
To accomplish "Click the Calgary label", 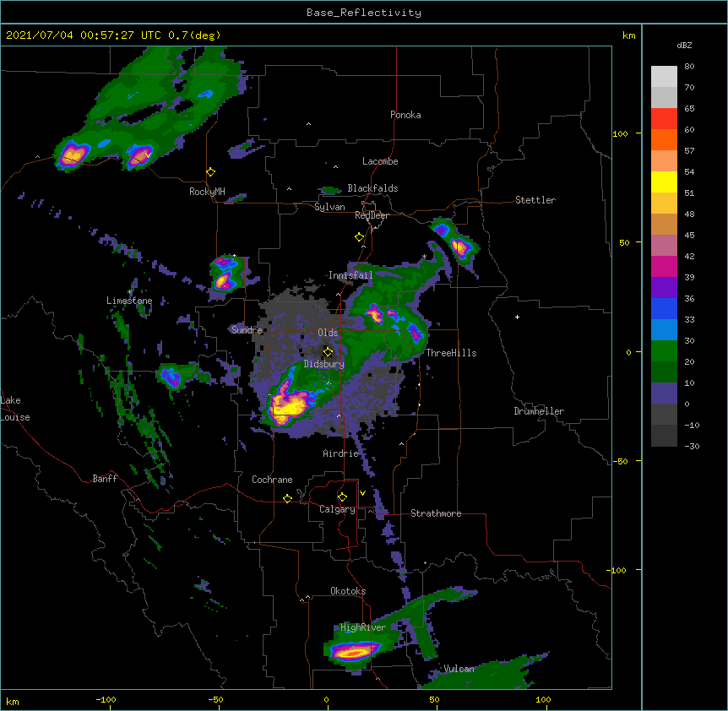I will click(337, 509).
